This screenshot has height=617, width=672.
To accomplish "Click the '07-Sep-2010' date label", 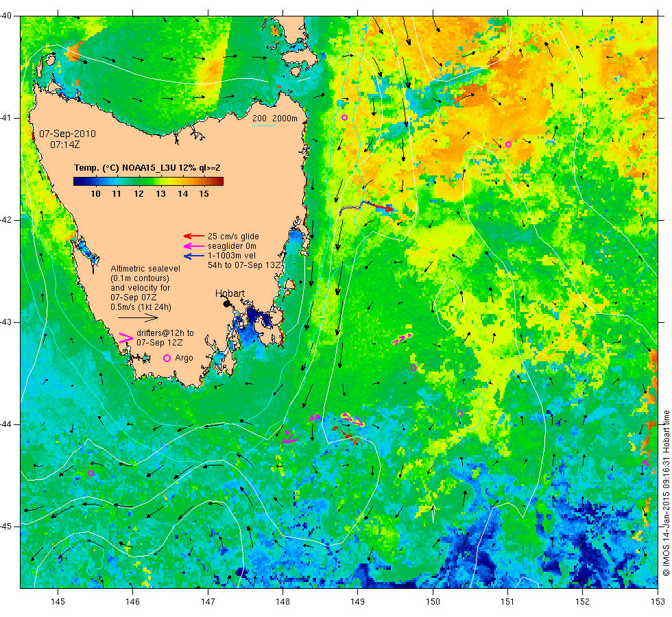I will [68, 134].
